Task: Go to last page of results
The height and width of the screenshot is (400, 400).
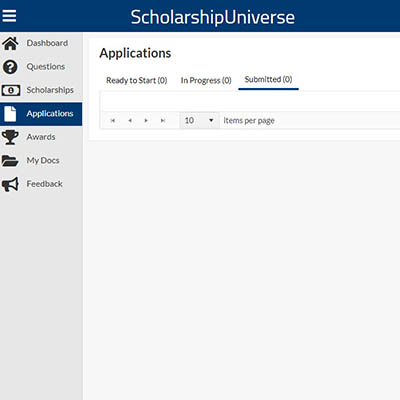Action: click(x=163, y=121)
